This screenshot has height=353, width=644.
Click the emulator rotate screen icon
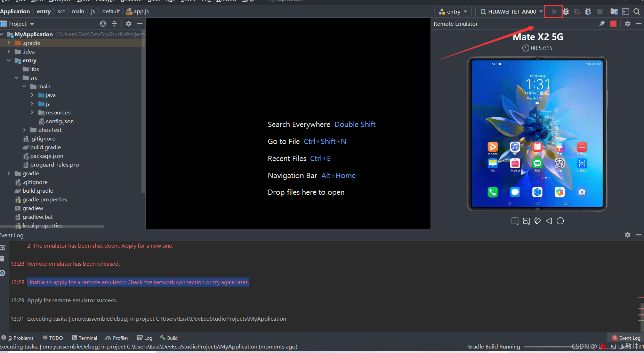pos(538,221)
